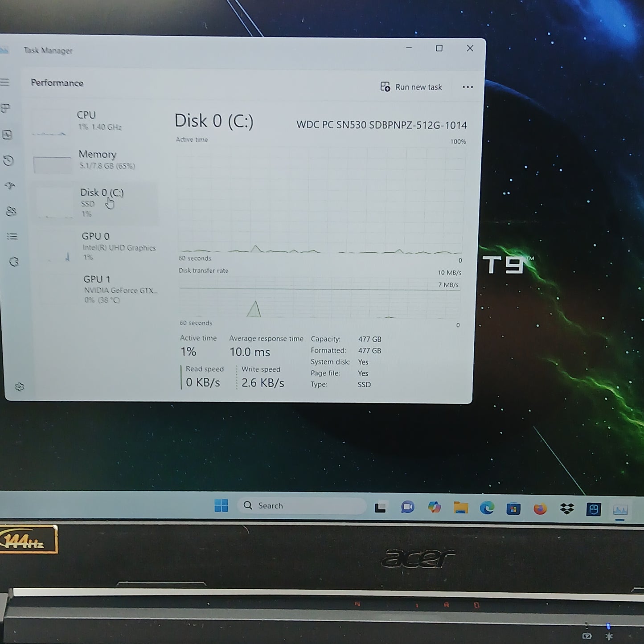Open the App history icon in sidebar
This screenshot has height=644, width=644.
(8, 160)
